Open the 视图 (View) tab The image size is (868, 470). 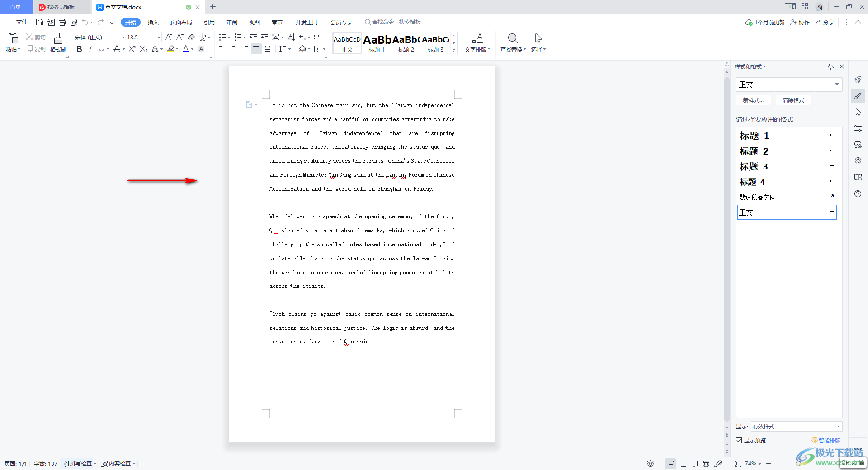click(255, 22)
